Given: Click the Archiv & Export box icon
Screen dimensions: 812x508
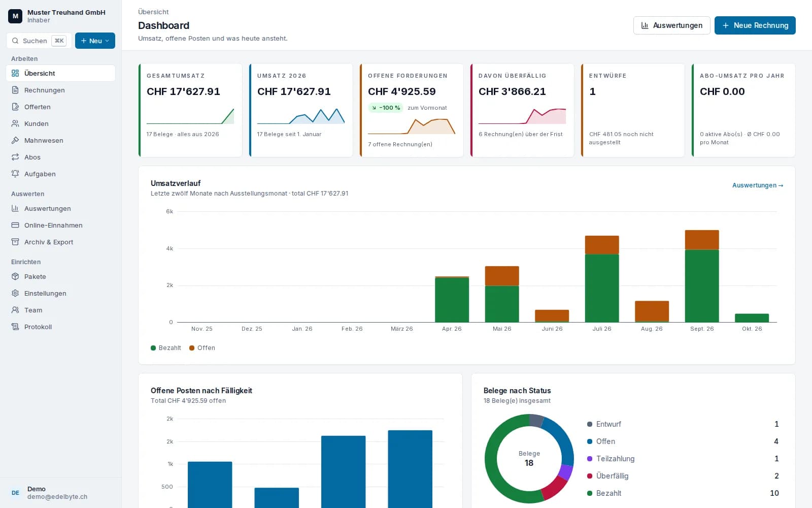Looking at the screenshot, I should [15, 242].
